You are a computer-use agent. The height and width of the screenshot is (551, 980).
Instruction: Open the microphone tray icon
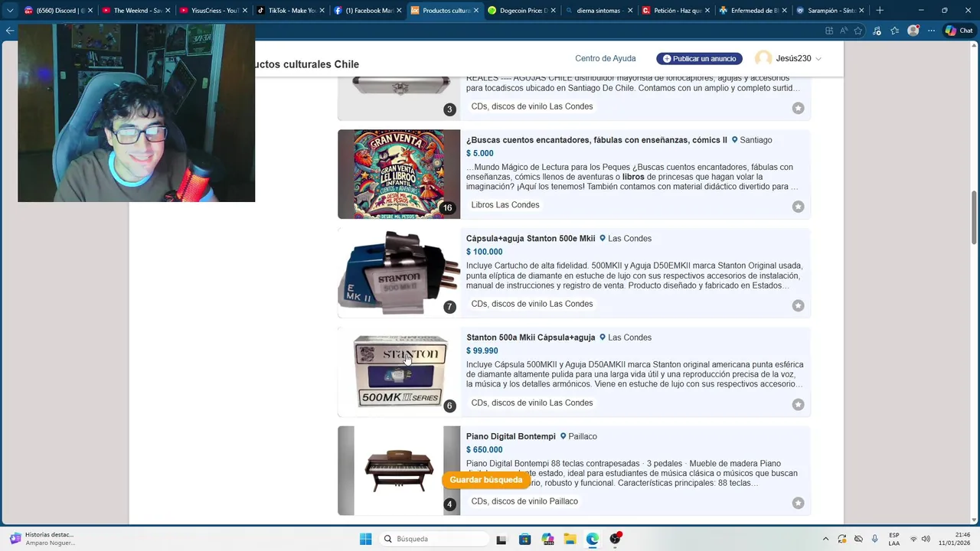tap(874, 539)
